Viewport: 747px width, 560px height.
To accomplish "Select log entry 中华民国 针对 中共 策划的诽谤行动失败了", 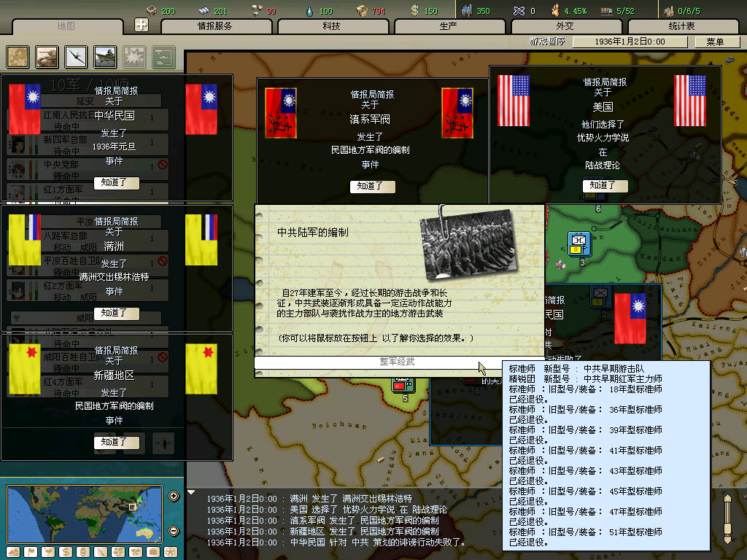I will point(336,542).
